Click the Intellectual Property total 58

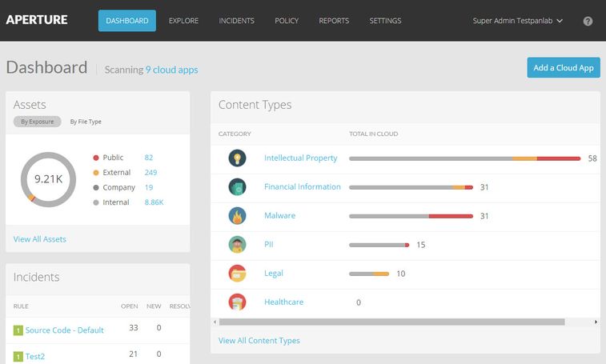592,158
